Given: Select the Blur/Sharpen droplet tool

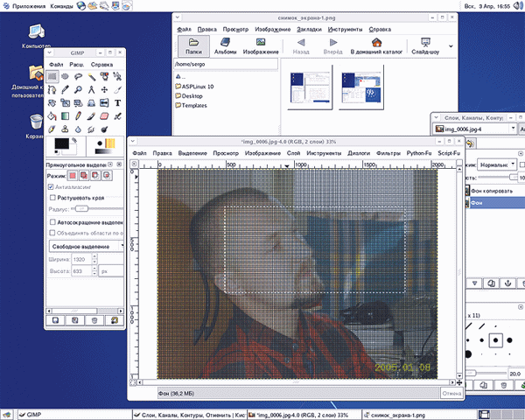Looking at the screenshot, I should pyautogui.click(x=78, y=129).
